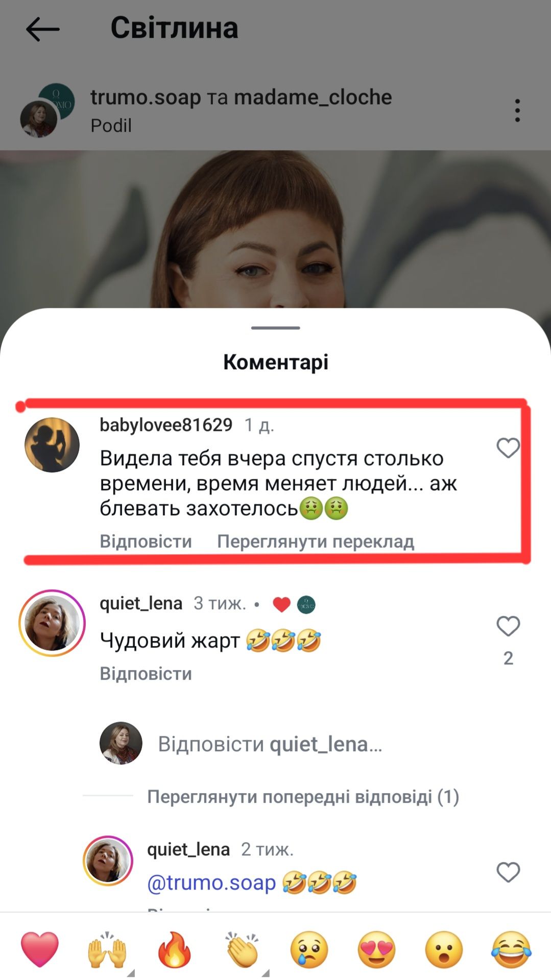Insert the fire emoji
551x980 pixels.
click(174, 949)
